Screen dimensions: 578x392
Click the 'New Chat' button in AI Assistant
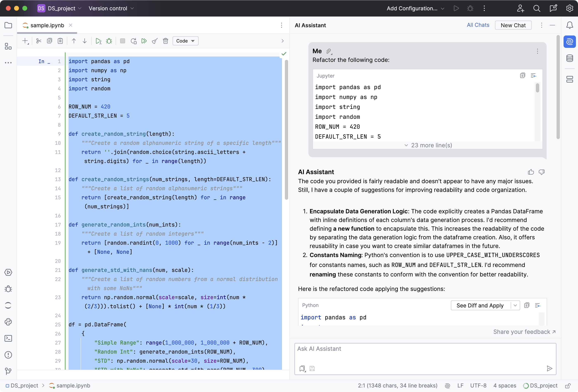[514, 25]
